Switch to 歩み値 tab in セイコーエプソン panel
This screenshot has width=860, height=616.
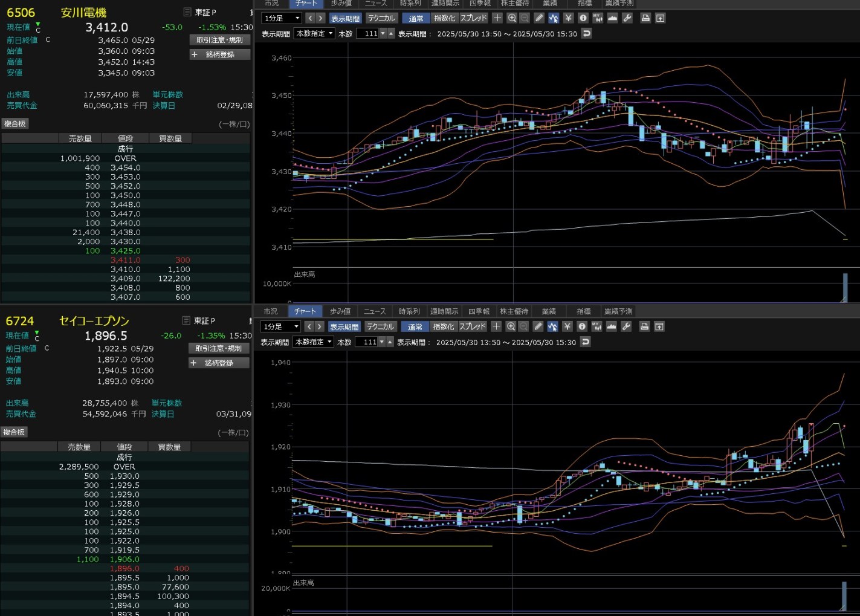tap(340, 311)
